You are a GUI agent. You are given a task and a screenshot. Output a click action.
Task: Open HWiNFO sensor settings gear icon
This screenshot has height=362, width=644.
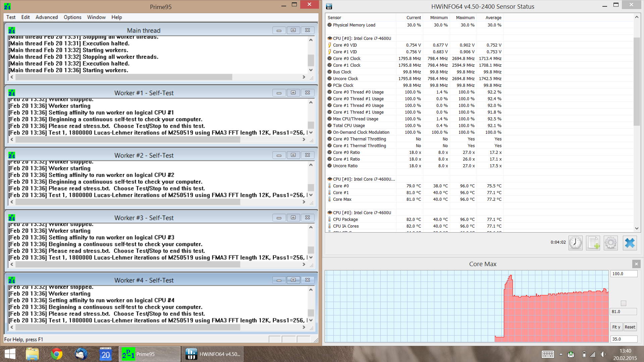[x=610, y=243]
